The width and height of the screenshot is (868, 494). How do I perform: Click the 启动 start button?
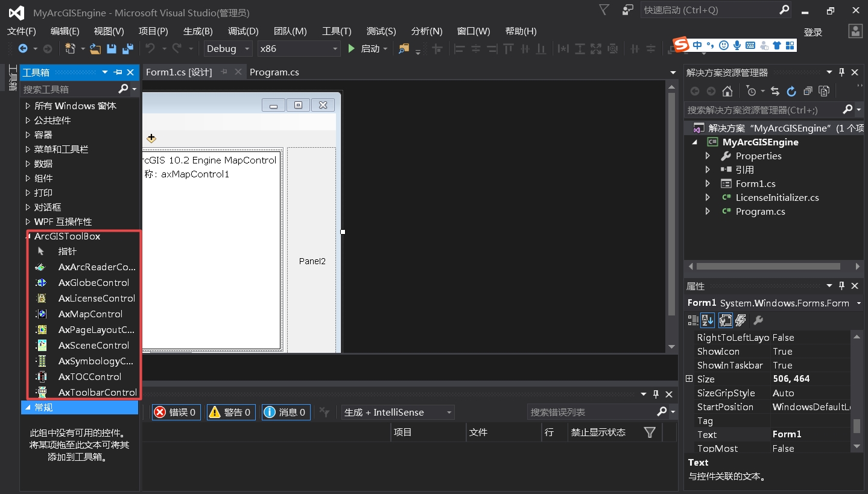click(x=367, y=48)
